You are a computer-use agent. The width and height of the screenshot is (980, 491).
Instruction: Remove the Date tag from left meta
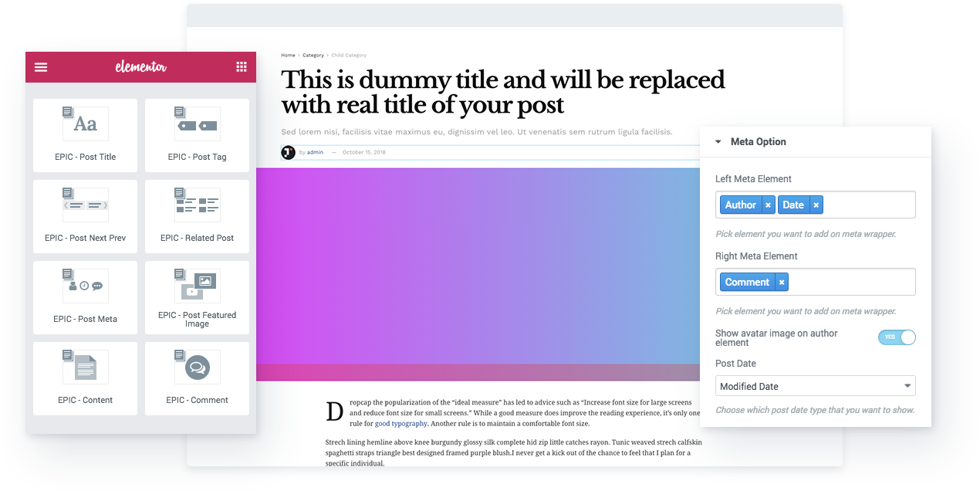coord(816,205)
